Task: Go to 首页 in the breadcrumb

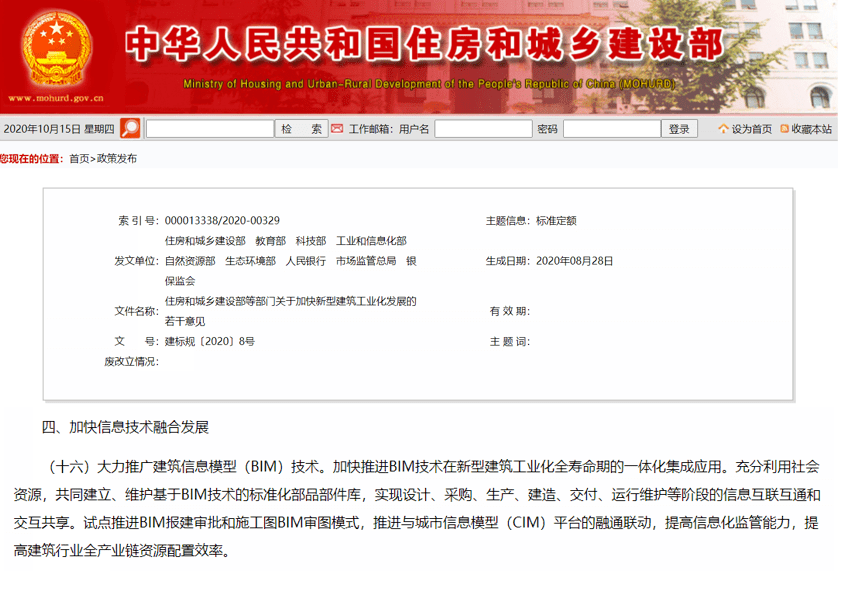Action: click(x=79, y=158)
